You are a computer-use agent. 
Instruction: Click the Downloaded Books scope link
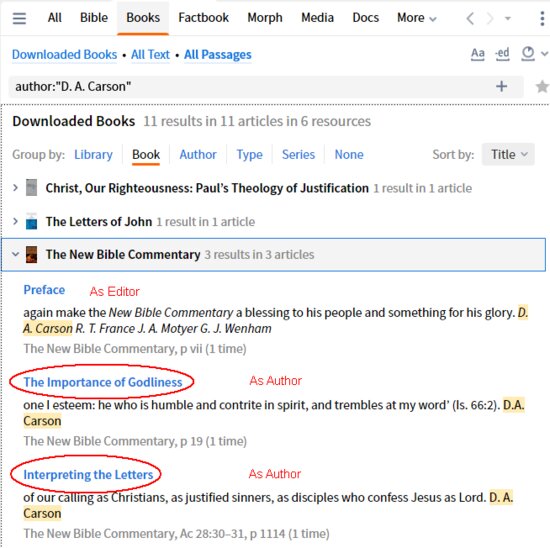tap(65, 55)
